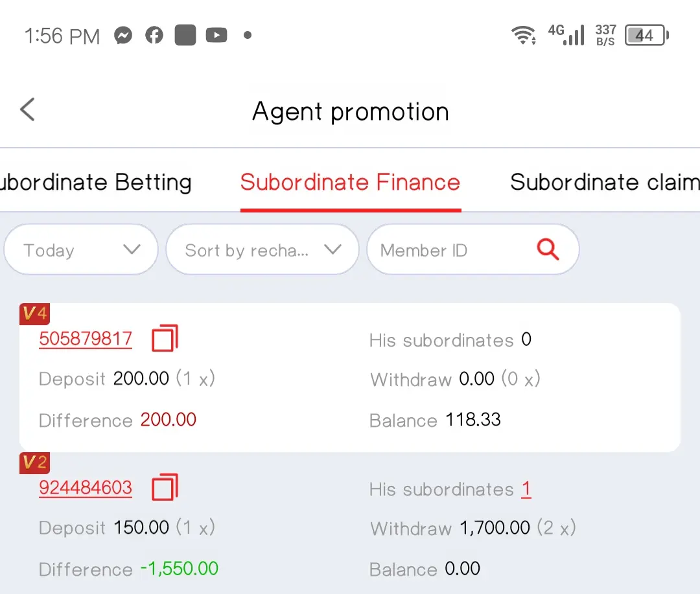Click the red search magnifier icon
The image size is (700, 594).
pyautogui.click(x=548, y=249)
